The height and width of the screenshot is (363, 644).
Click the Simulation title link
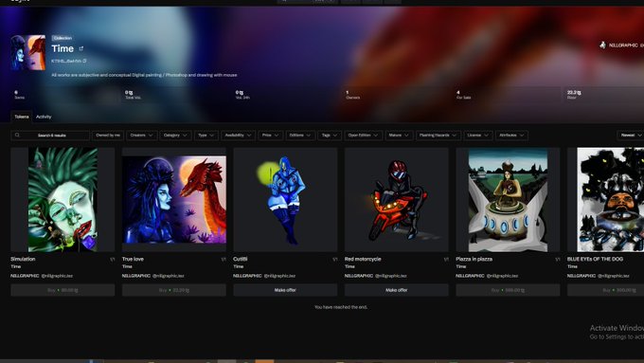pyautogui.click(x=23, y=259)
